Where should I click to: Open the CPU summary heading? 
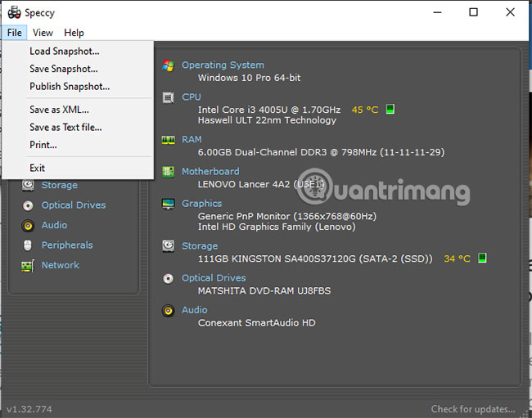pyautogui.click(x=192, y=97)
